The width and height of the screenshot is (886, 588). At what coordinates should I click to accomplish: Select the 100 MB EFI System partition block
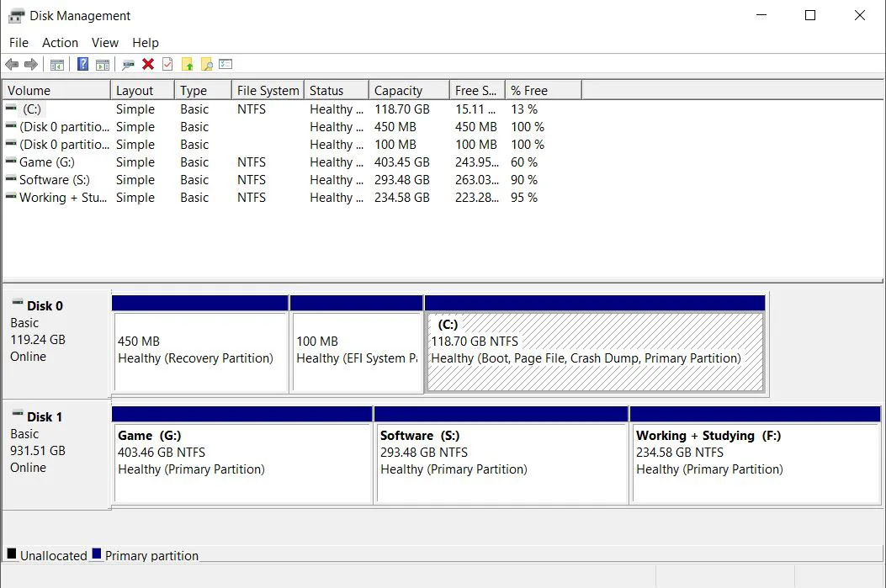[357, 344]
